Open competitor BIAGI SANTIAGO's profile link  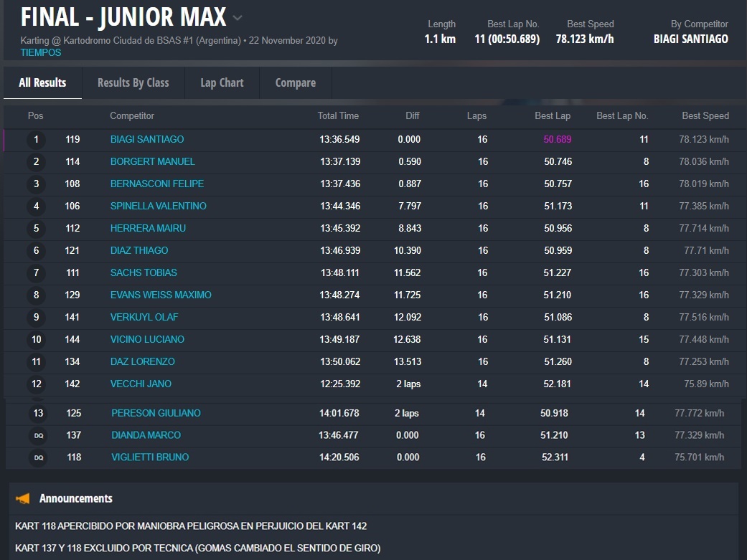(x=146, y=139)
